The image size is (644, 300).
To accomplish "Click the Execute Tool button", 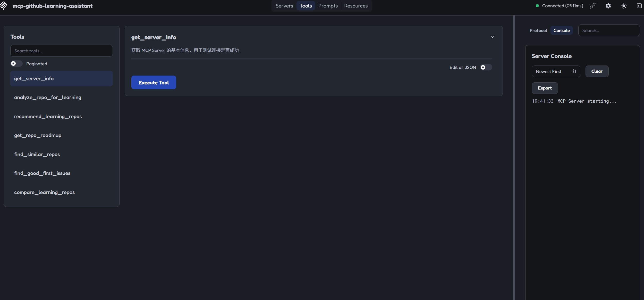I will [154, 83].
